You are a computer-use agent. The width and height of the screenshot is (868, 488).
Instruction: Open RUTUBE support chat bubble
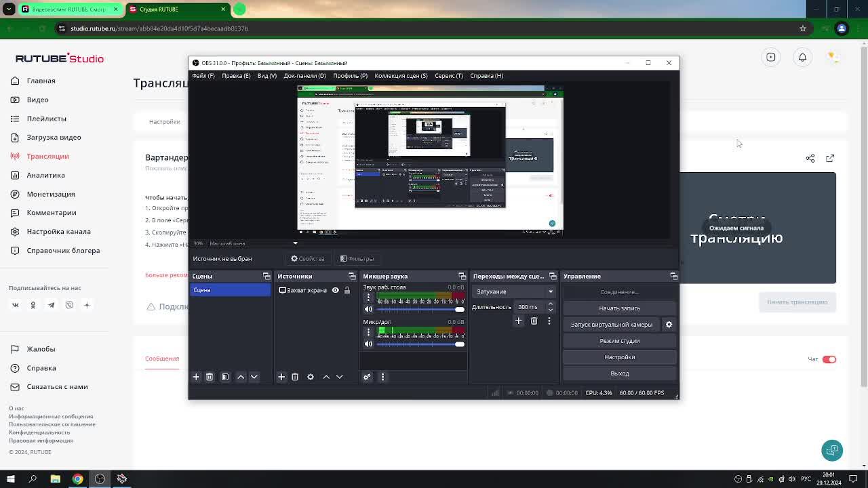point(832,451)
